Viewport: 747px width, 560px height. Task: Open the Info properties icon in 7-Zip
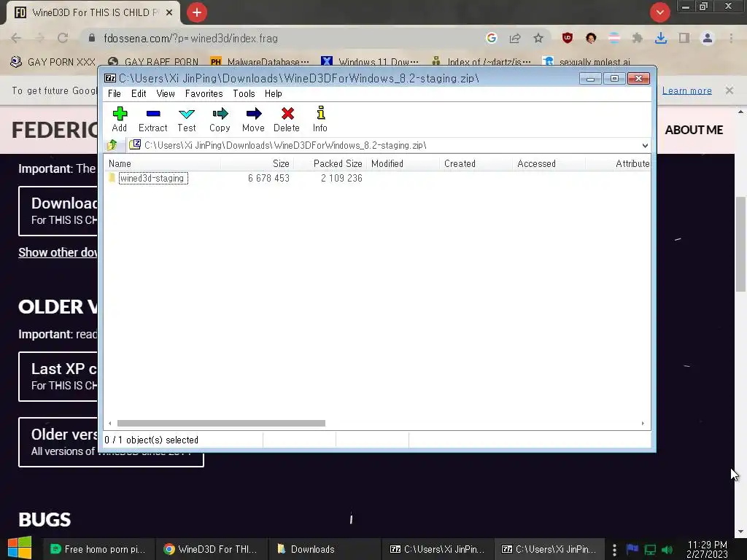pyautogui.click(x=320, y=113)
